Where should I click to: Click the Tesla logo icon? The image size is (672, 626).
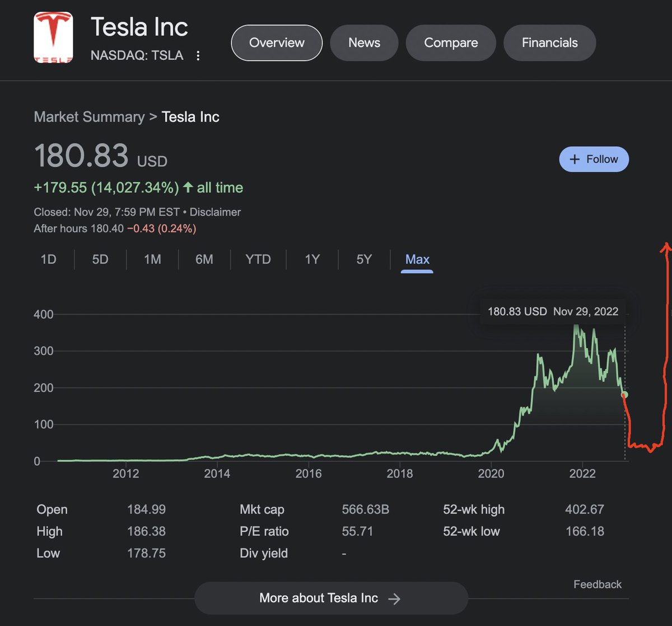(x=54, y=37)
